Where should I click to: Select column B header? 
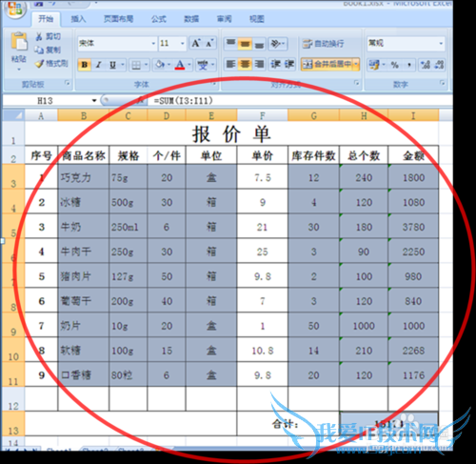[84, 115]
